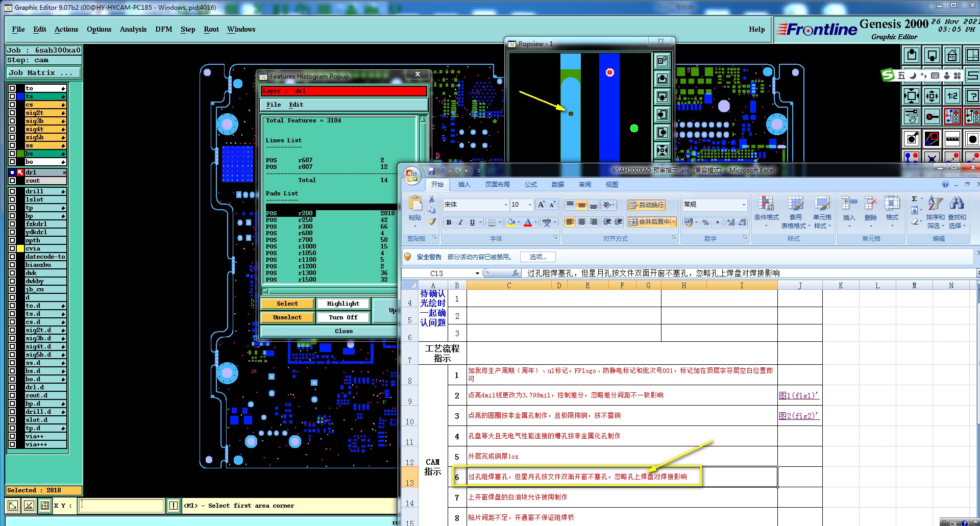Image resolution: width=980 pixels, height=526 pixels.
Task: Click the Find and Select binoculars icon
Action: [x=957, y=204]
